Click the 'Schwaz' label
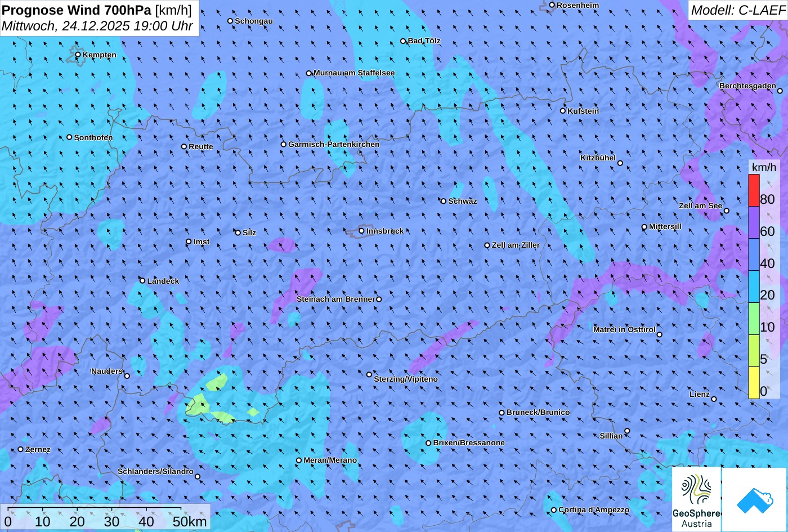Screen dimensions: 788x532 (463, 201)
